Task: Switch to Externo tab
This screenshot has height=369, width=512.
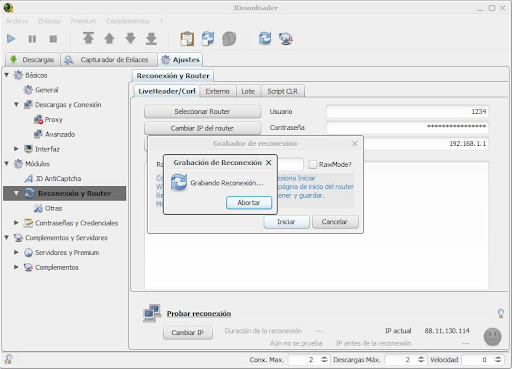Action: (217, 91)
